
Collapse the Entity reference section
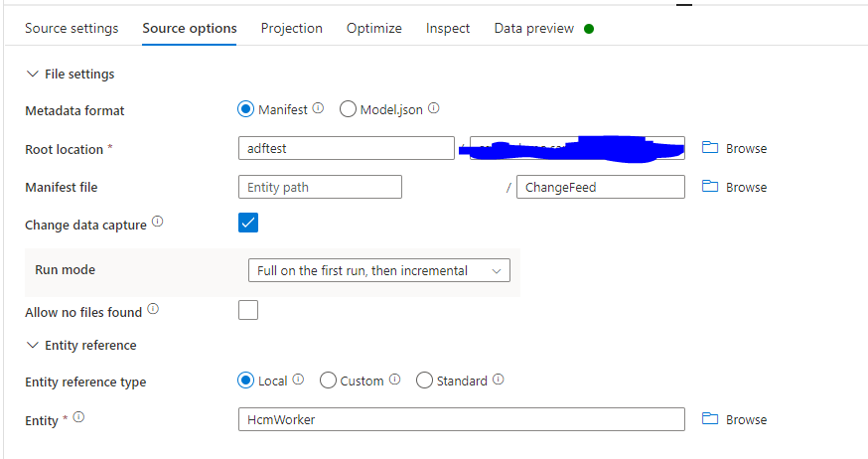tap(33, 346)
